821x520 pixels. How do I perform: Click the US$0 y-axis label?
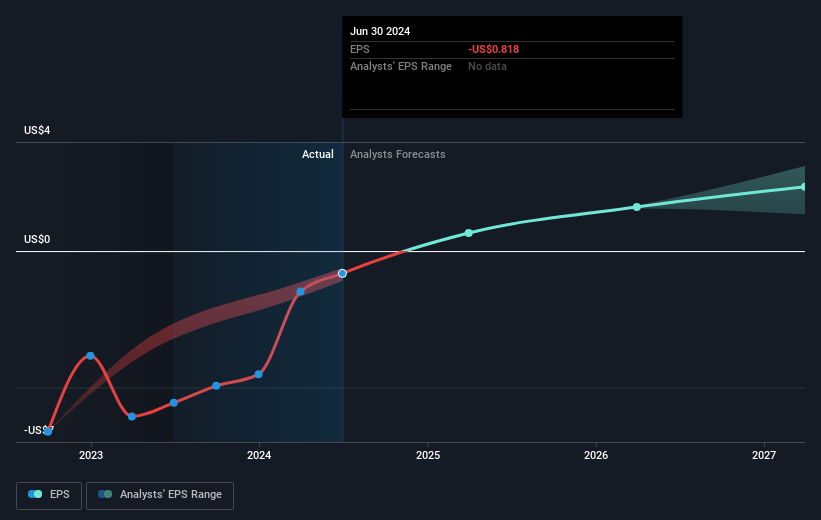pyautogui.click(x=37, y=239)
